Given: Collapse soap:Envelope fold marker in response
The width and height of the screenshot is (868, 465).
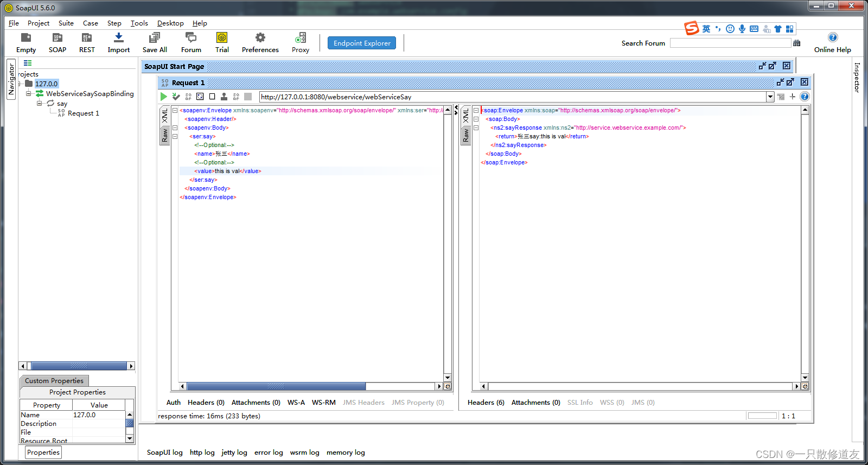Looking at the screenshot, I should 476,110.
